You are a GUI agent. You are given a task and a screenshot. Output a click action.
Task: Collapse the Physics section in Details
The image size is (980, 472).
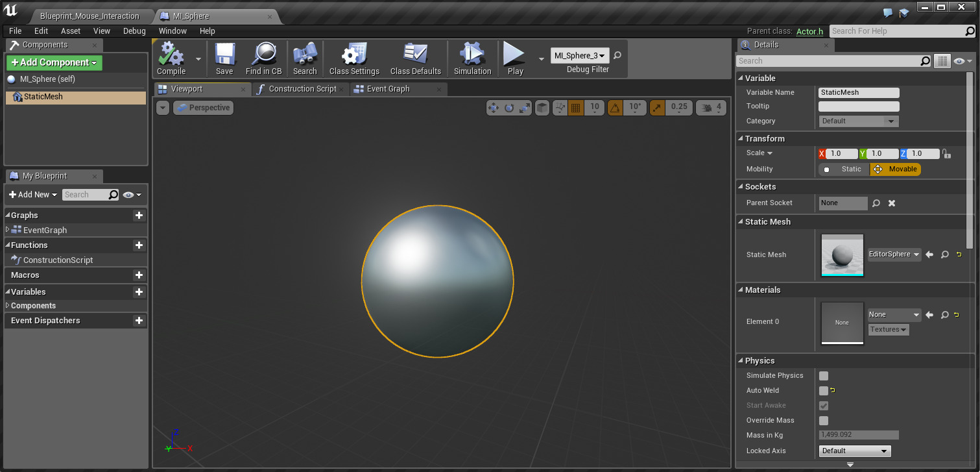(741, 360)
